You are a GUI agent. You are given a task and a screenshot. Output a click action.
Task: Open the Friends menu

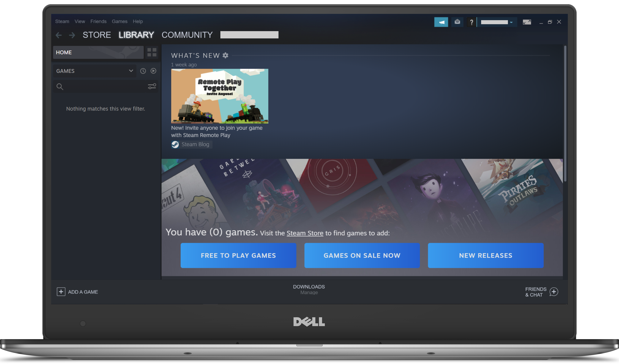click(98, 21)
